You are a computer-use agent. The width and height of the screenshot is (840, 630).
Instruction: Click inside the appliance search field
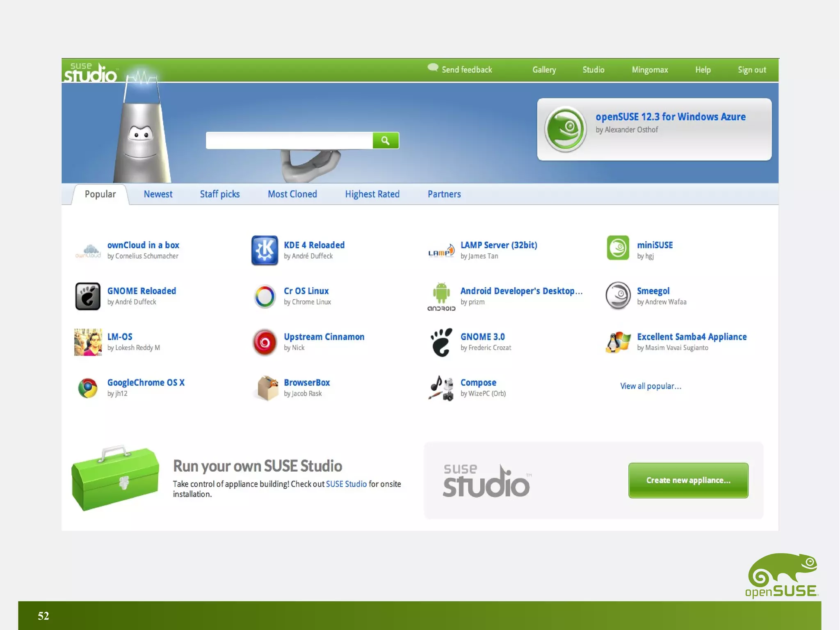[x=289, y=140]
